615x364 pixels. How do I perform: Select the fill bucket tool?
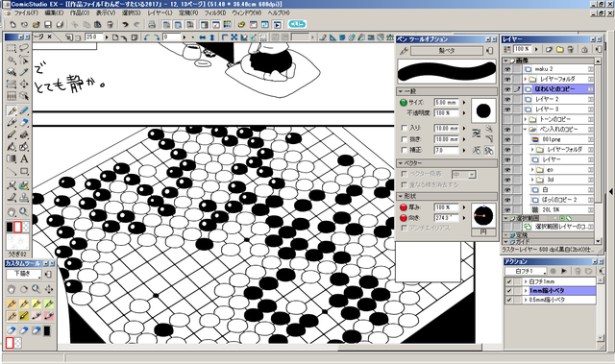pyautogui.click(x=12, y=147)
